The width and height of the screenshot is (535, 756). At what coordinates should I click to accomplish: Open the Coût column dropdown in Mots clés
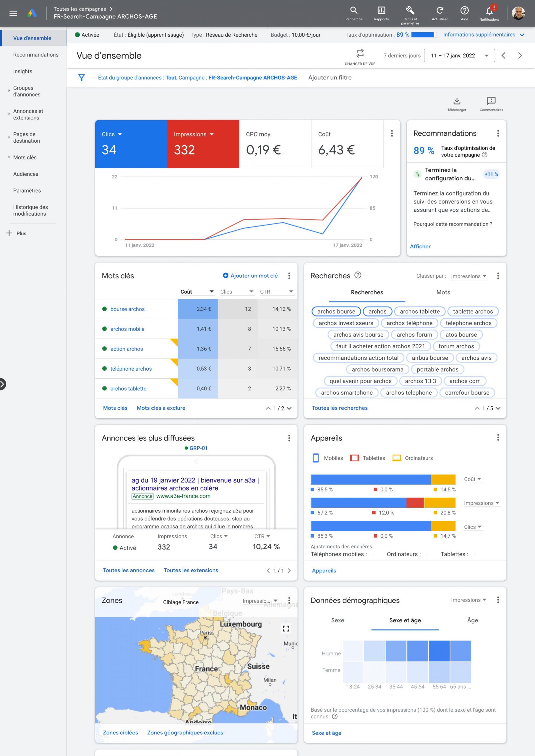tap(197, 292)
